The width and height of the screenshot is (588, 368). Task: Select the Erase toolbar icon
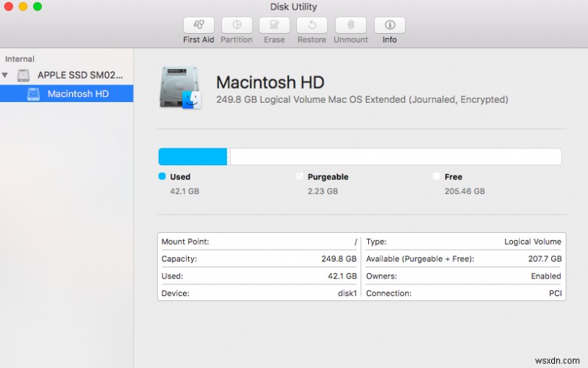coord(274,25)
